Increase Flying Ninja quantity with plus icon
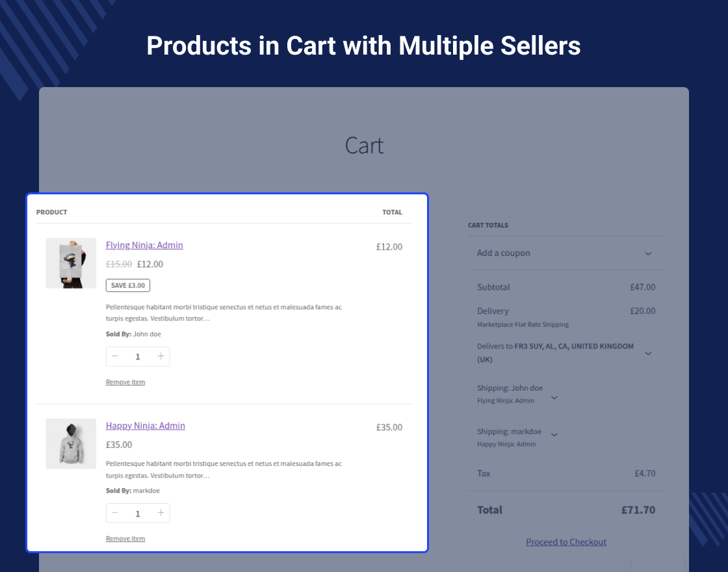 (x=161, y=356)
